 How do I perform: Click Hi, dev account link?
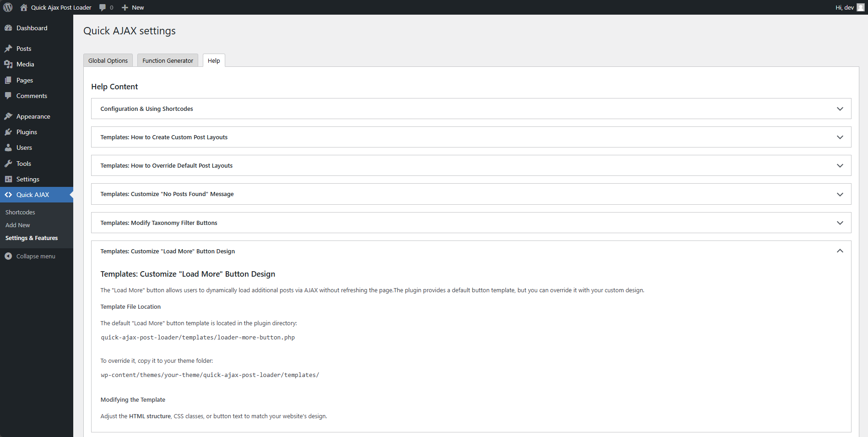coord(845,7)
